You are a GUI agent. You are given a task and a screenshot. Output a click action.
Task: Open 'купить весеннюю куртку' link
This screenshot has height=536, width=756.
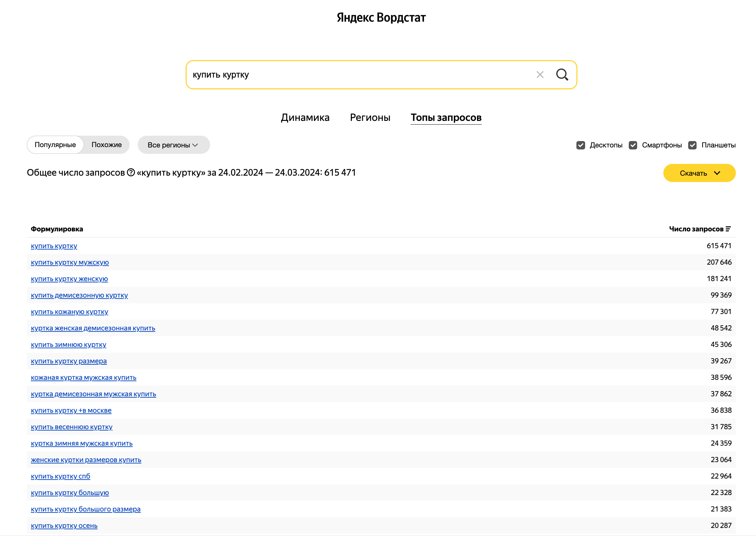point(72,427)
